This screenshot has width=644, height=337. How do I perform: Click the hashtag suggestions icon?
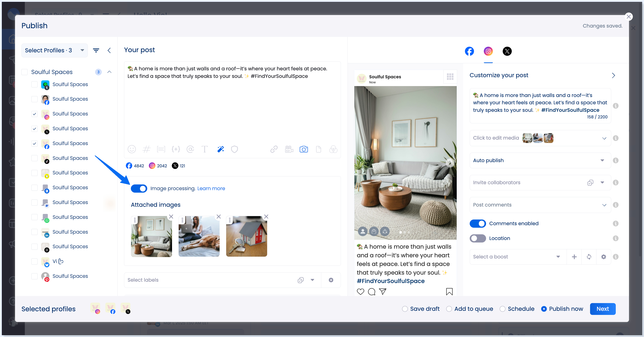(146, 149)
